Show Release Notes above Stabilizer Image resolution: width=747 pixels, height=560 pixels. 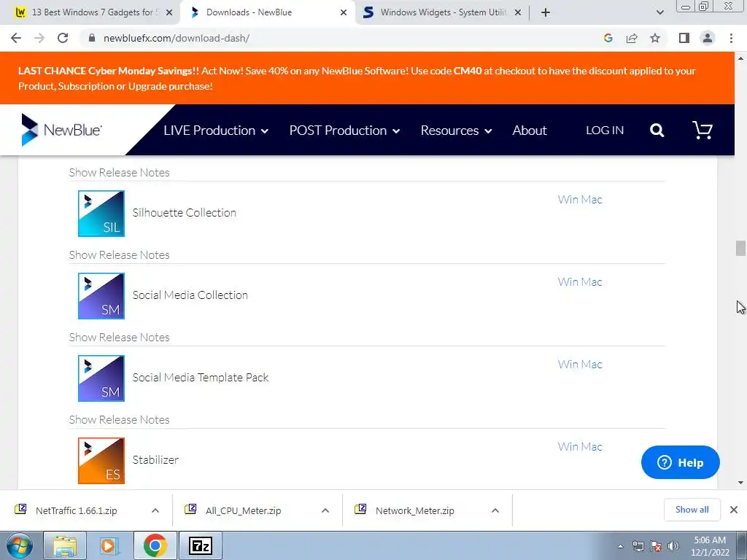[x=119, y=419]
